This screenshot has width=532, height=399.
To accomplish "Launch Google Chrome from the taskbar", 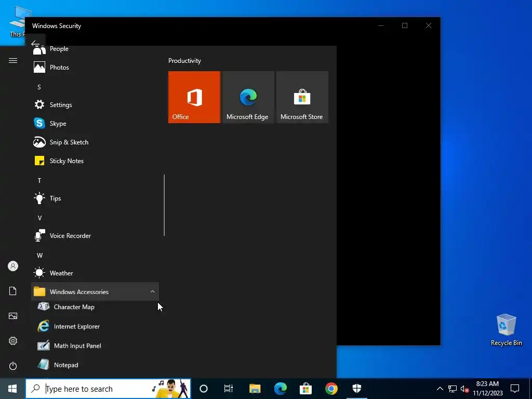I will point(331,389).
